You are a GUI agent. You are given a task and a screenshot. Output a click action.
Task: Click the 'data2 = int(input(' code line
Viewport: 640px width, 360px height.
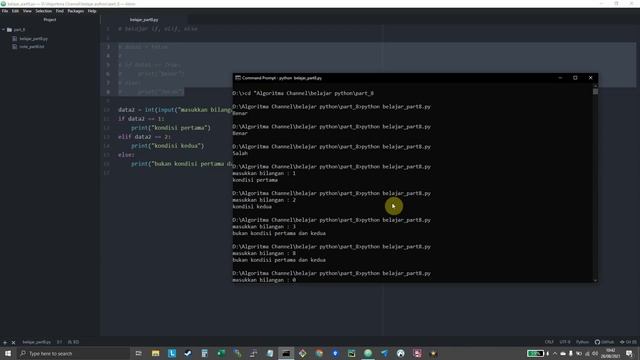coord(175,110)
